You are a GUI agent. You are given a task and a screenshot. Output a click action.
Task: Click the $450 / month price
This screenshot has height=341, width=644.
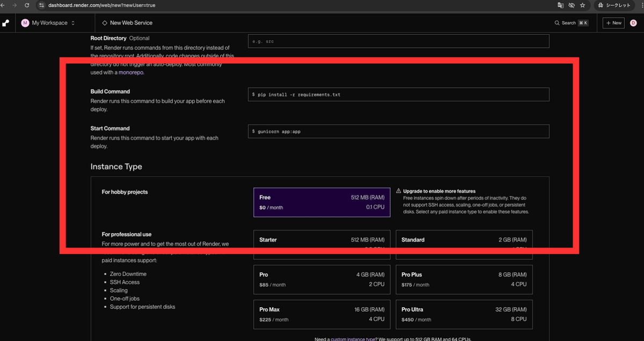point(416,320)
